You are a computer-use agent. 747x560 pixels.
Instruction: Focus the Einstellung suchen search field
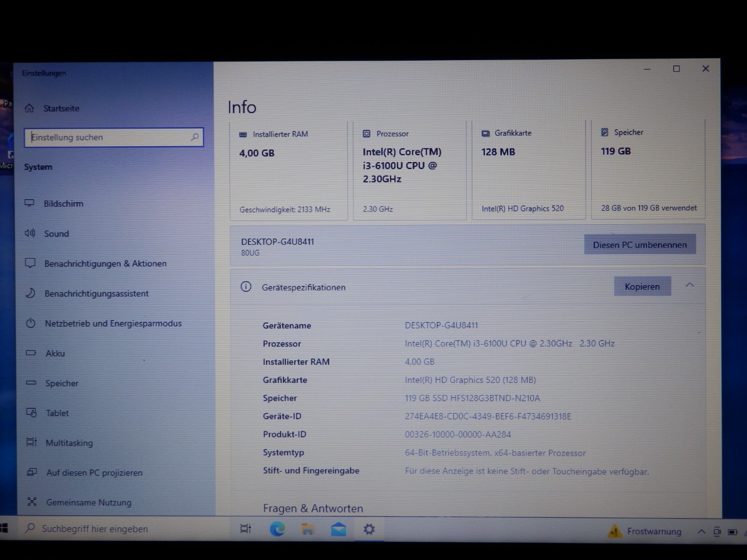(x=113, y=137)
